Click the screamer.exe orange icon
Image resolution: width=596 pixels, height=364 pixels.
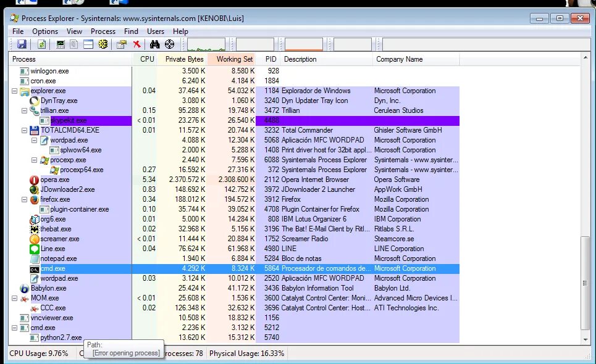pos(34,239)
